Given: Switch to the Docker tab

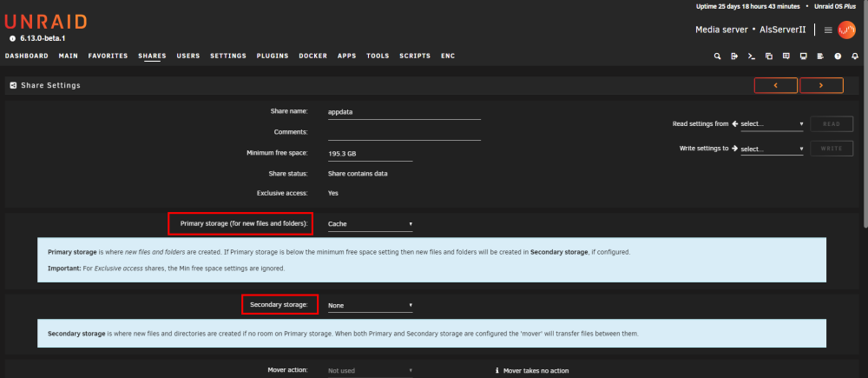Looking at the screenshot, I should click(312, 56).
